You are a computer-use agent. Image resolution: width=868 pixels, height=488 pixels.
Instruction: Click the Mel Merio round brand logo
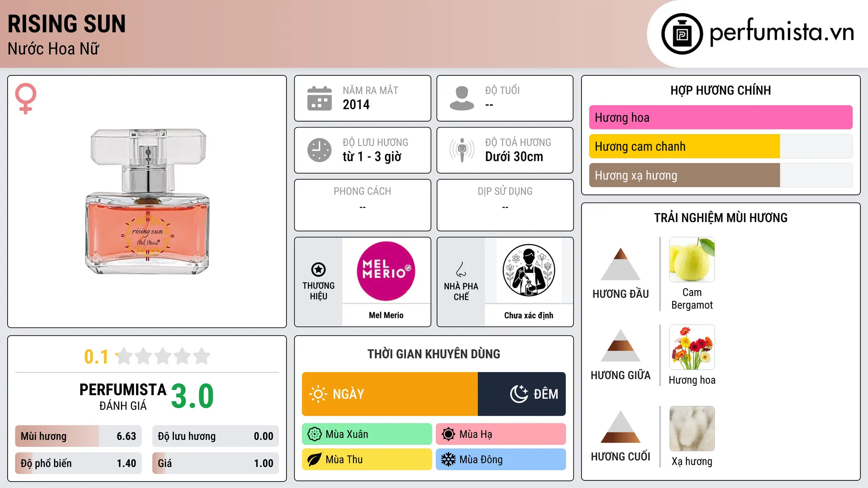coord(386,271)
